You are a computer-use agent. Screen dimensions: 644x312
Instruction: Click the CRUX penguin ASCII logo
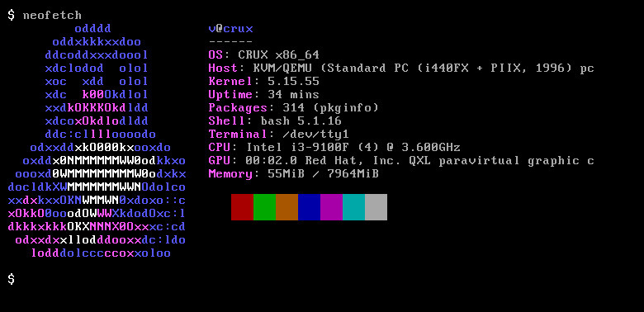coord(97,141)
